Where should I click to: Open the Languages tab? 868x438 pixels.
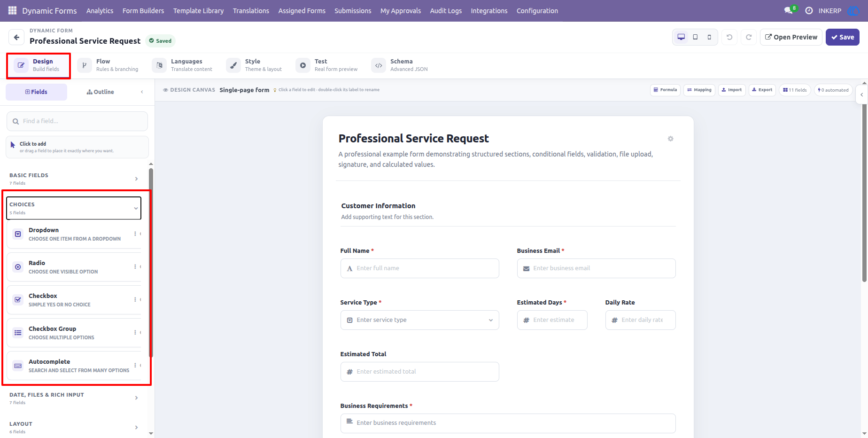(183, 65)
